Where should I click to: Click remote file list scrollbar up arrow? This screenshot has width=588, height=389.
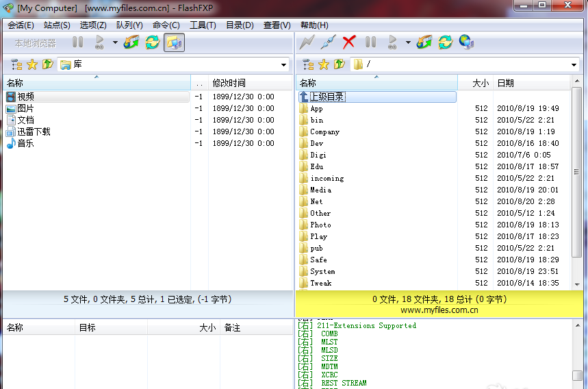pyautogui.click(x=577, y=81)
